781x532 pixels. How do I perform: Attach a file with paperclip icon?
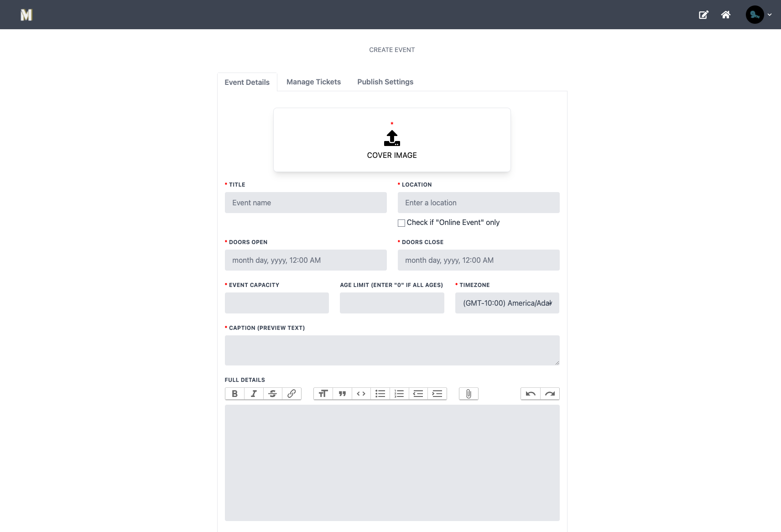tap(469, 394)
